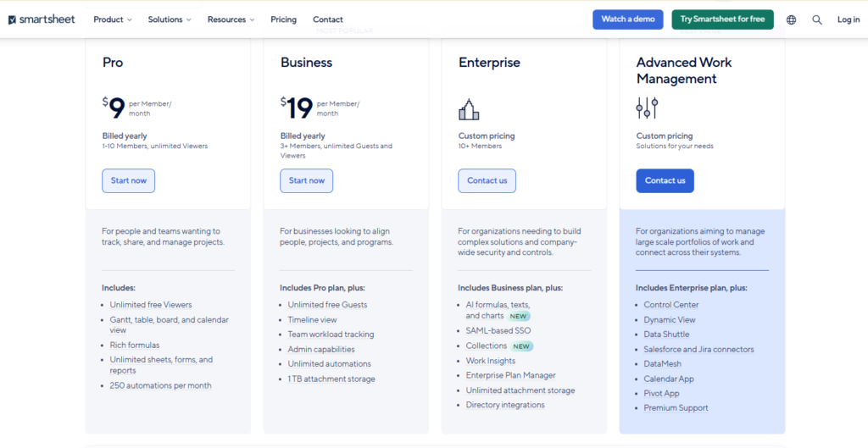Click 'Includes Pro plan, plus:' text
The image size is (868, 448).
click(323, 288)
